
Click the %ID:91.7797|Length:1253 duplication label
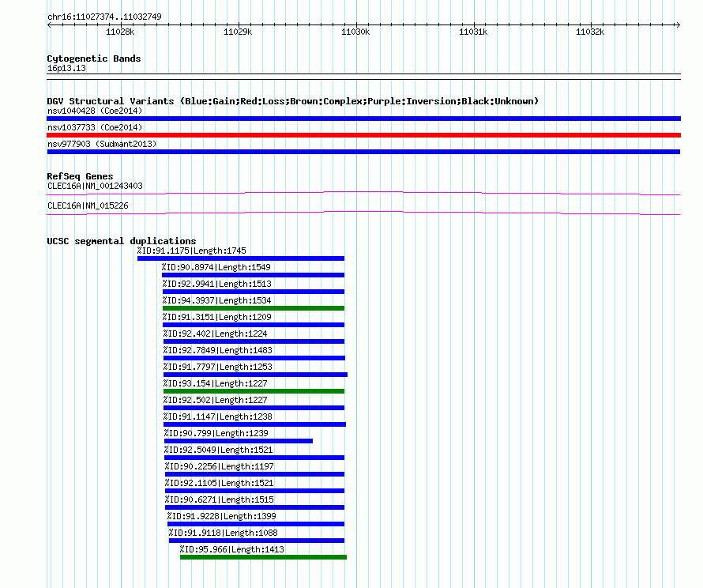click(x=218, y=367)
